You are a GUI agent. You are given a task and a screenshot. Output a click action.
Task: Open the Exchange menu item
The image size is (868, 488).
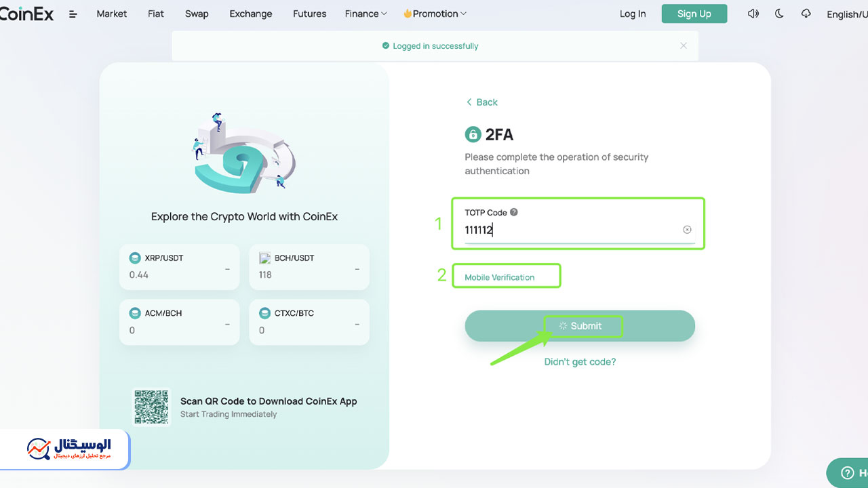(x=251, y=14)
